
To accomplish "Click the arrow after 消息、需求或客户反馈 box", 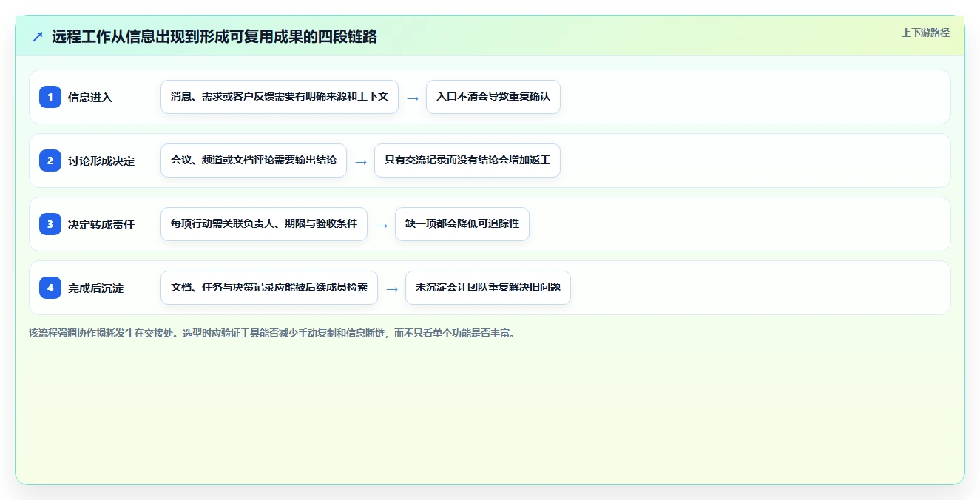I will 413,98.
